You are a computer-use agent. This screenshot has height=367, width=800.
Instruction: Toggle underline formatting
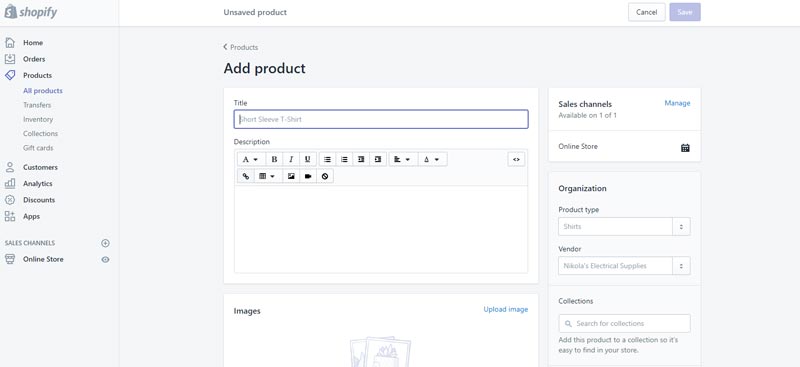pyautogui.click(x=308, y=159)
